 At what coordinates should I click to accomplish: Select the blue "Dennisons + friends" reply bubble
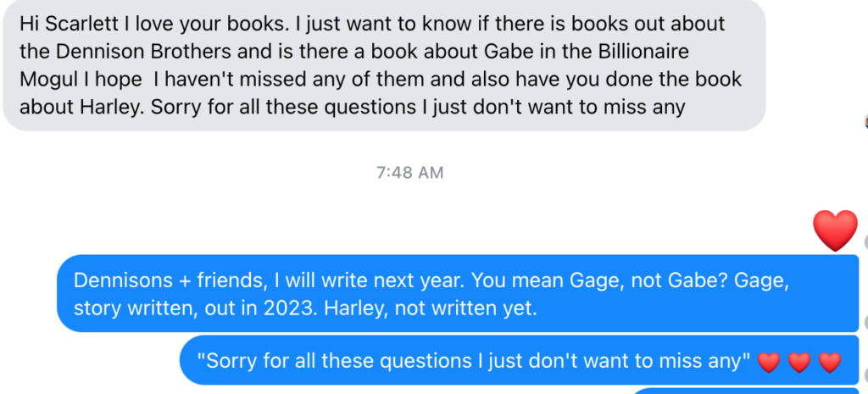point(458,293)
